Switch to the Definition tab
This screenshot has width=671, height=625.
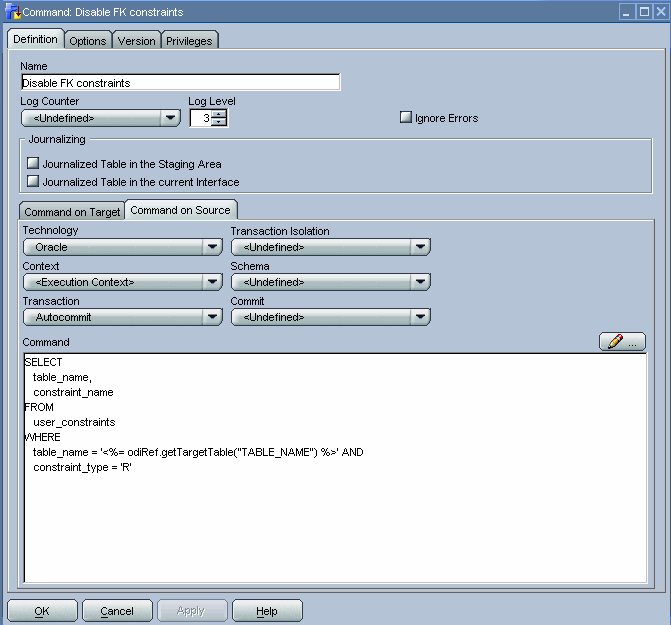(x=36, y=39)
